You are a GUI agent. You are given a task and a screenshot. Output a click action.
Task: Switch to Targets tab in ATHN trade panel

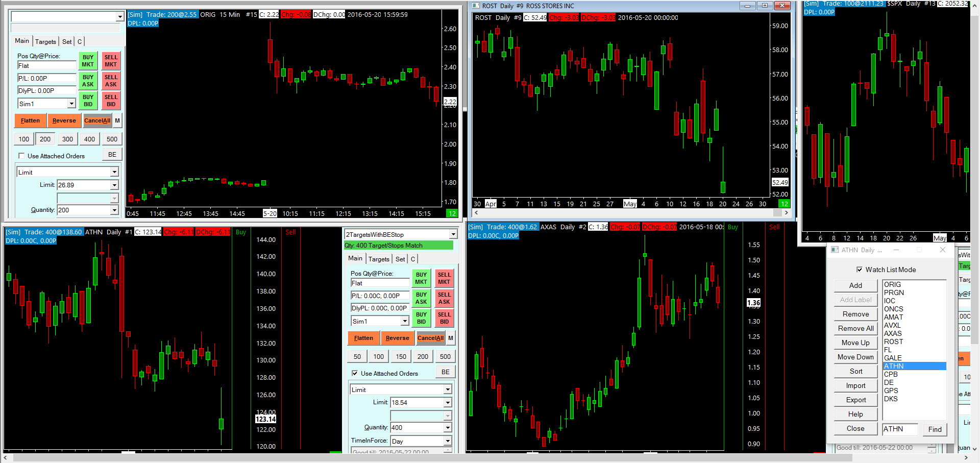click(379, 259)
